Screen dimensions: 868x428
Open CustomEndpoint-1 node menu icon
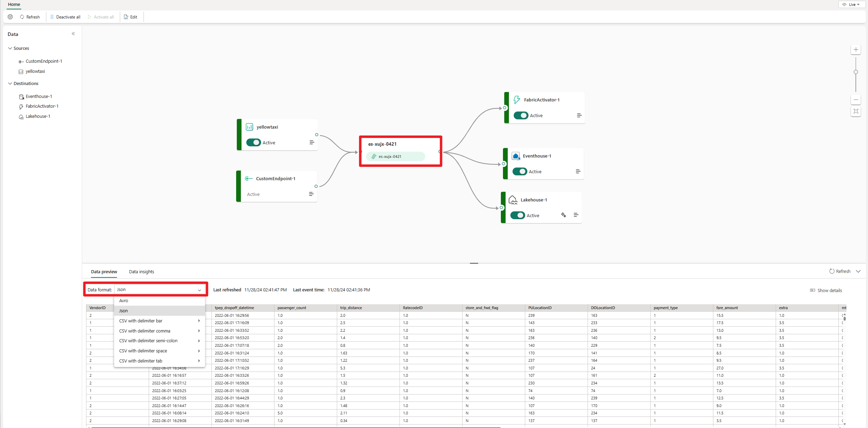[x=311, y=194]
